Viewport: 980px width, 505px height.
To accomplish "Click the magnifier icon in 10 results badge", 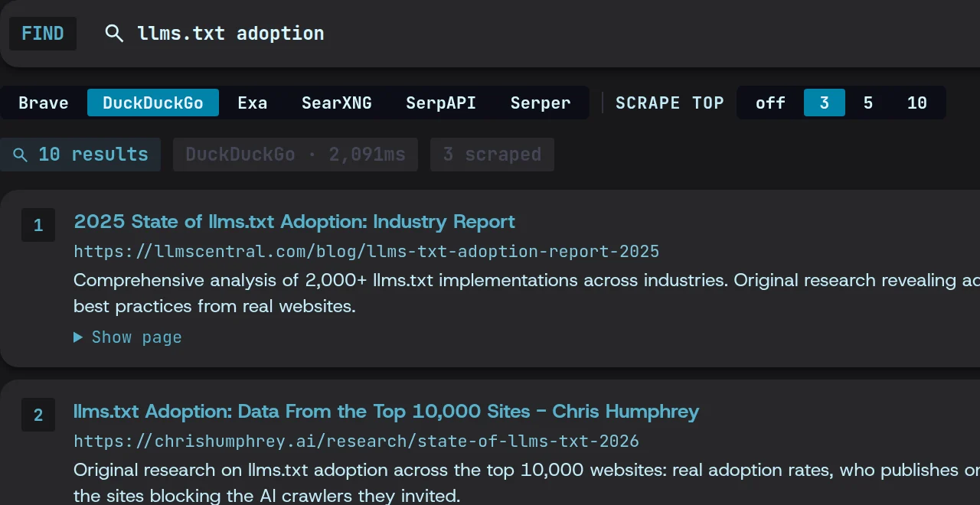I will (x=21, y=155).
